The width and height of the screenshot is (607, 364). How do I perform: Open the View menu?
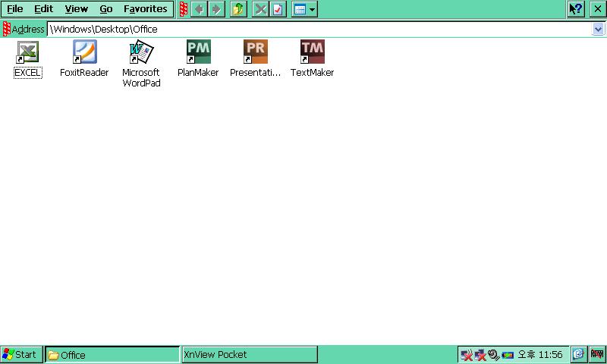pos(77,9)
